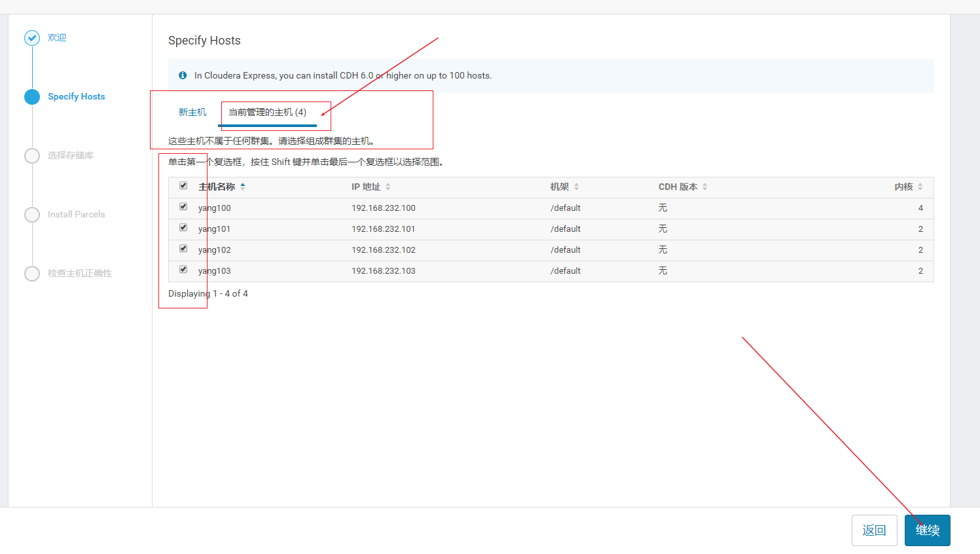Viewport: 980px width, 554px height.
Task: Sort the table by 机架 column
Action: (x=576, y=186)
